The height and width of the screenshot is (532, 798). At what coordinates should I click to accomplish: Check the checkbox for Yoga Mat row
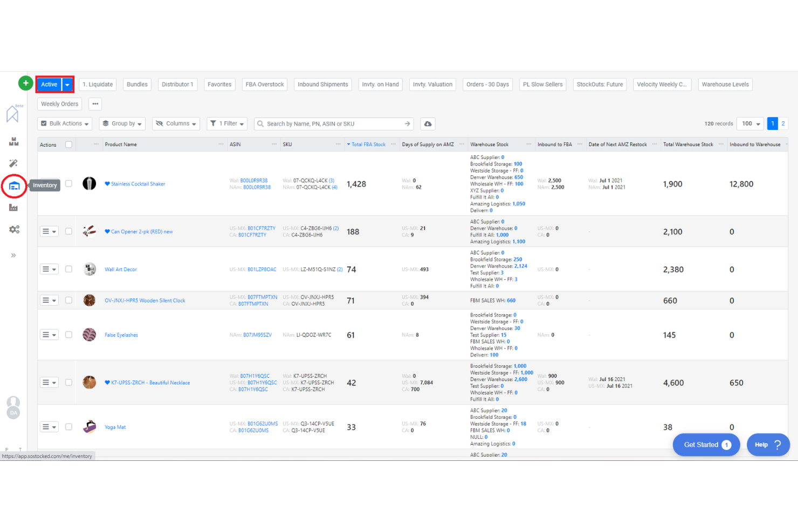(x=68, y=426)
